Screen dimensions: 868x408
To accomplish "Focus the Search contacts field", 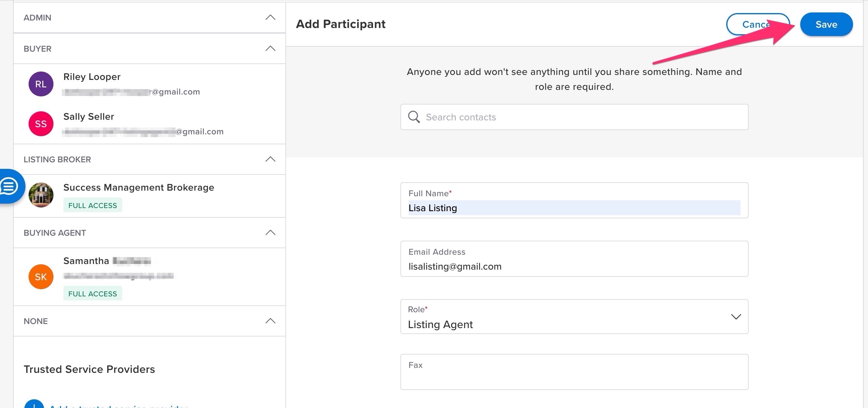I will pyautogui.click(x=574, y=117).
